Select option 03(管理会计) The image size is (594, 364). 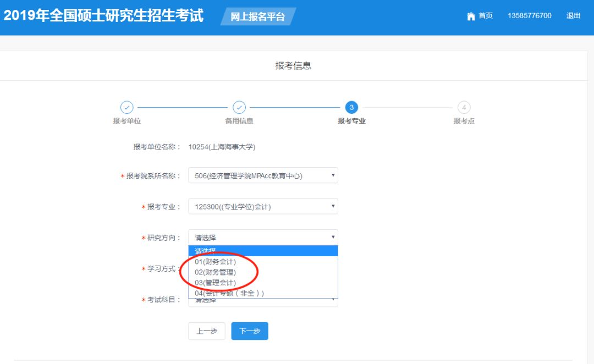pyautogui.click(x=216, y=283)
